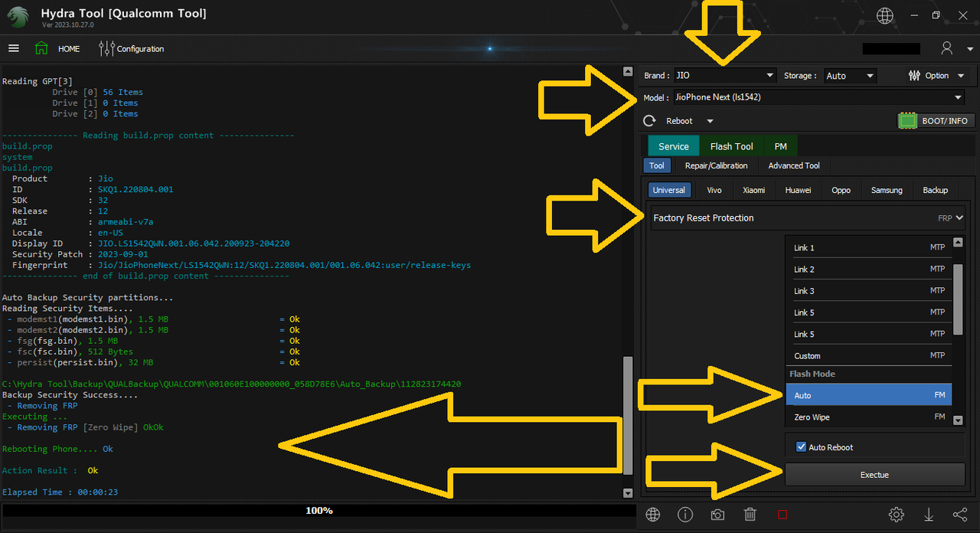Click log scrollbar down arrow
This screenshot has width=980, height=533.
[628, 493]
